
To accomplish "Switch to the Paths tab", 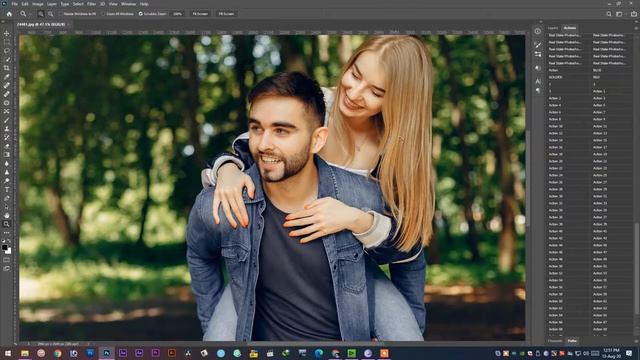I will (572, 341).
